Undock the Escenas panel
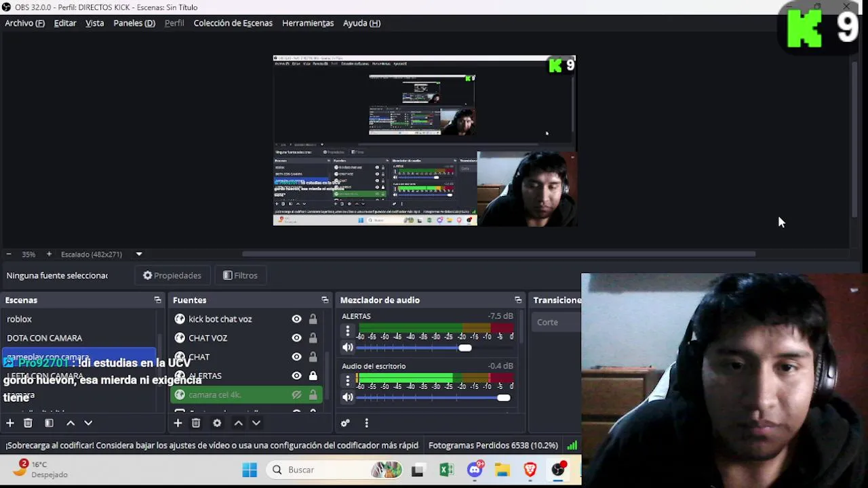 pyautogui.click(x=157, y=300)
